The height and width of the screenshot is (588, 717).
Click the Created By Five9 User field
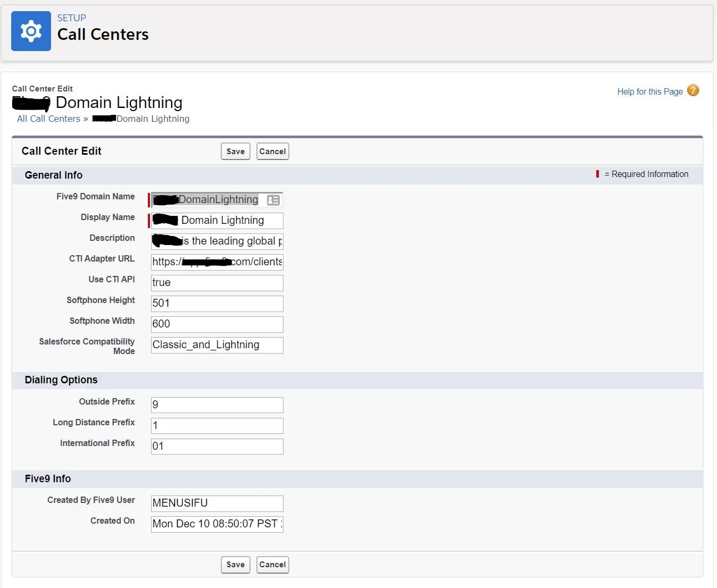point(217,503)
